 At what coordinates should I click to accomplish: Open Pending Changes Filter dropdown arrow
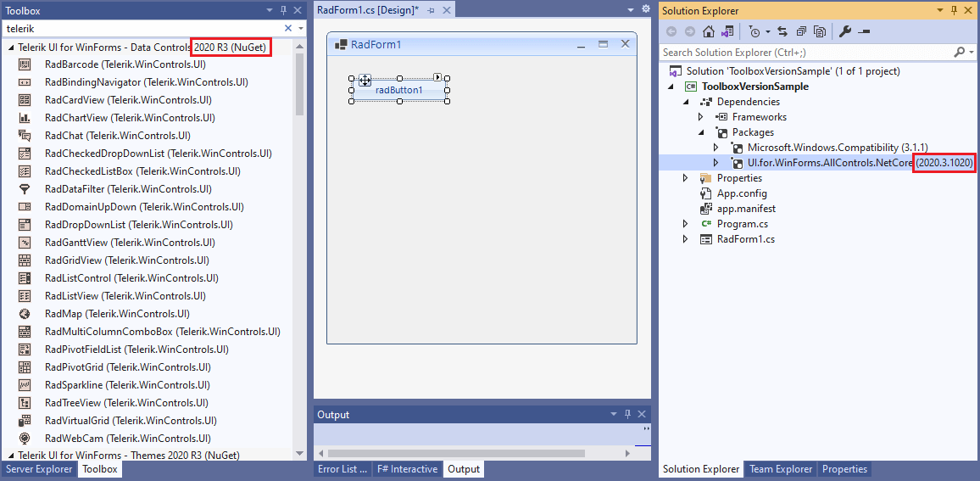coord(767,31)
